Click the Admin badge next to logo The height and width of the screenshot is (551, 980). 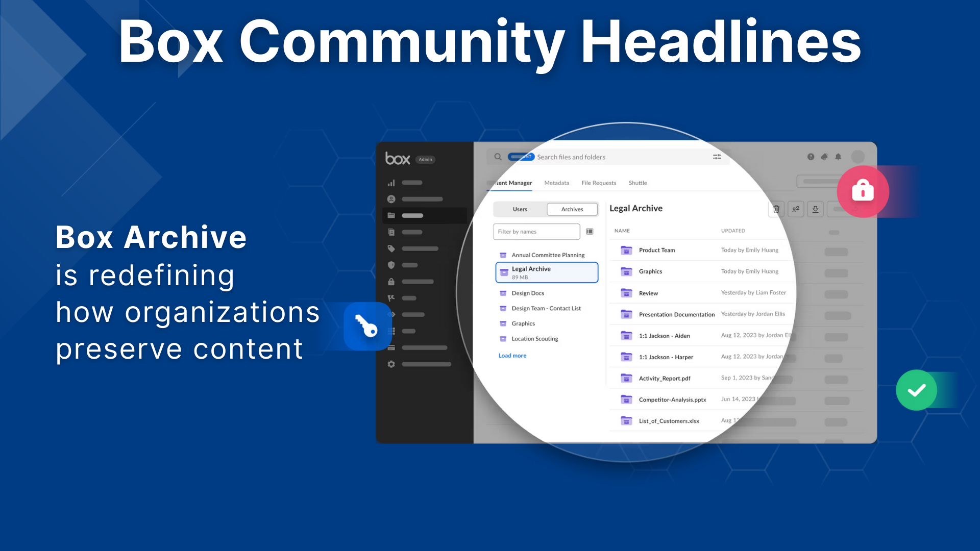tap(425, 159)
